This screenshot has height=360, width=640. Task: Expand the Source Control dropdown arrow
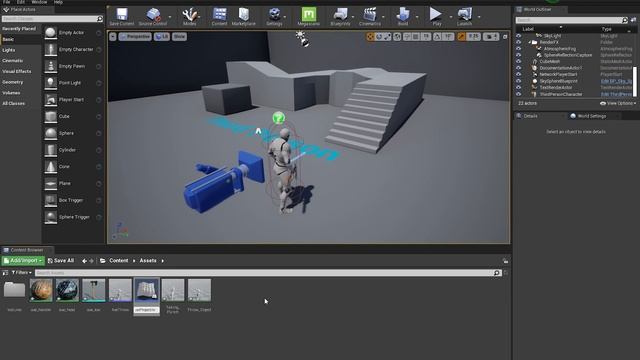coord(170,17)
